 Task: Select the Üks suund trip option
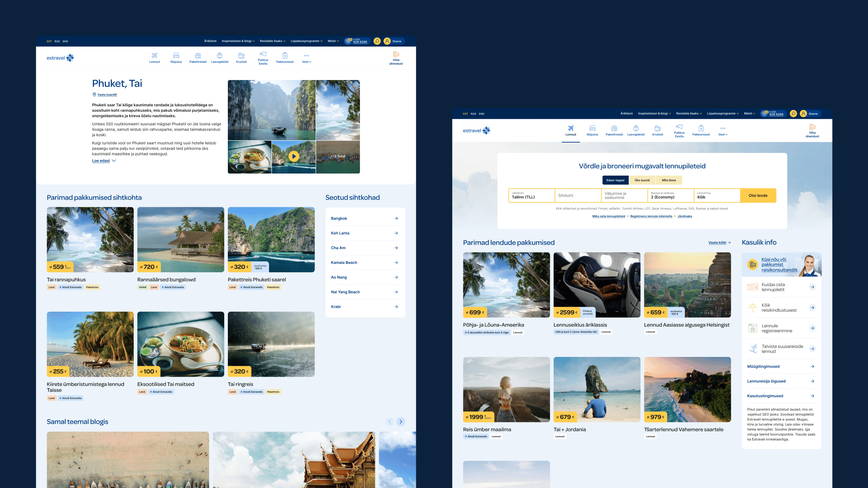coord(642,180)
